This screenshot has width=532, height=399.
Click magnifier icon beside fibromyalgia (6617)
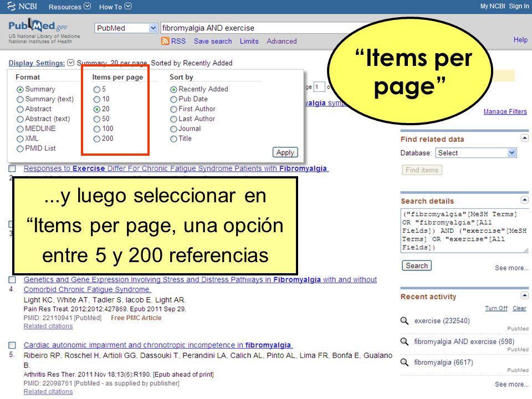[x=404, y=362]
